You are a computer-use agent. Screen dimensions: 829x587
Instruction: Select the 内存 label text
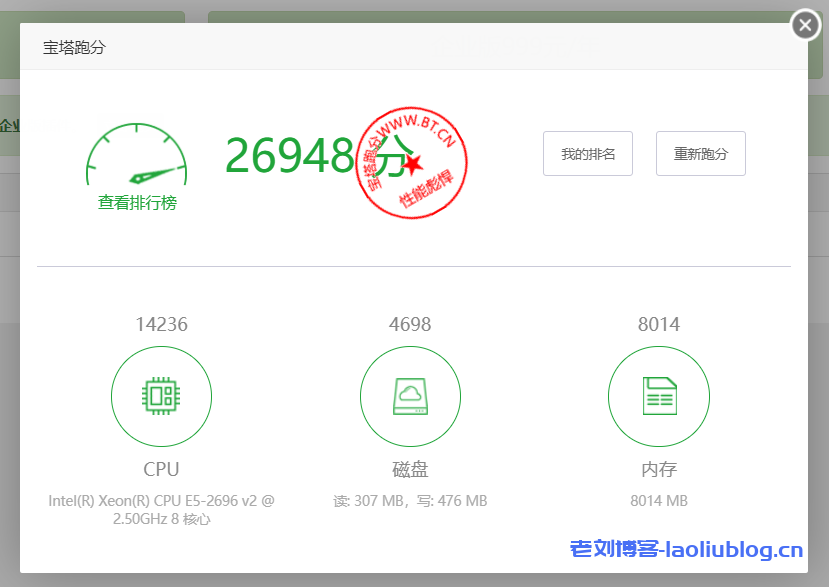(x=659, y=469)
